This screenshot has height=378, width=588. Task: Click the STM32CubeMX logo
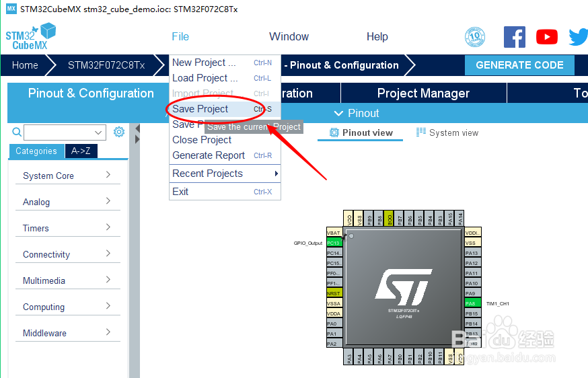click(x=31, y=36)
